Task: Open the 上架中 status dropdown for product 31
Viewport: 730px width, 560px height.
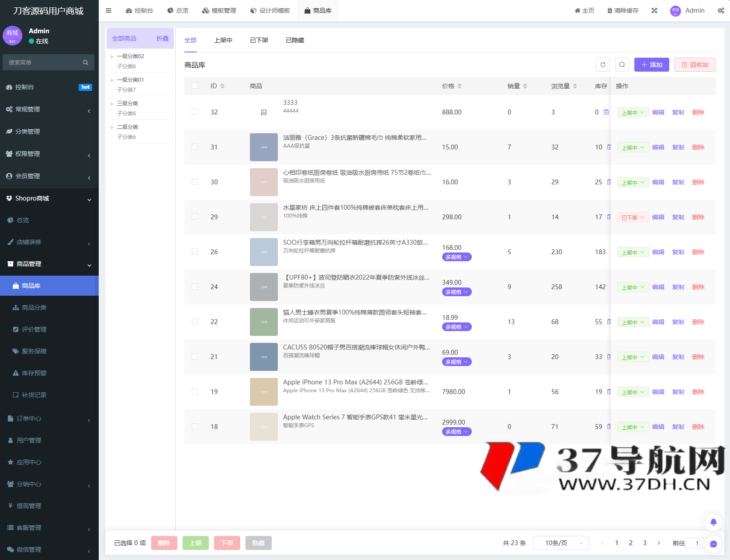Action: [x=633, y=147]
